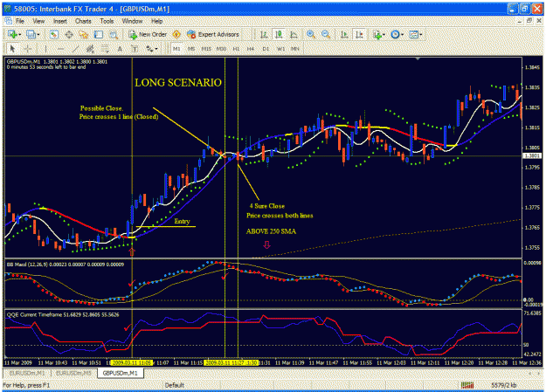Click the New Chart icon
Image resolution: width=546 pixels, height=392 pixels.
coord(12,34)
